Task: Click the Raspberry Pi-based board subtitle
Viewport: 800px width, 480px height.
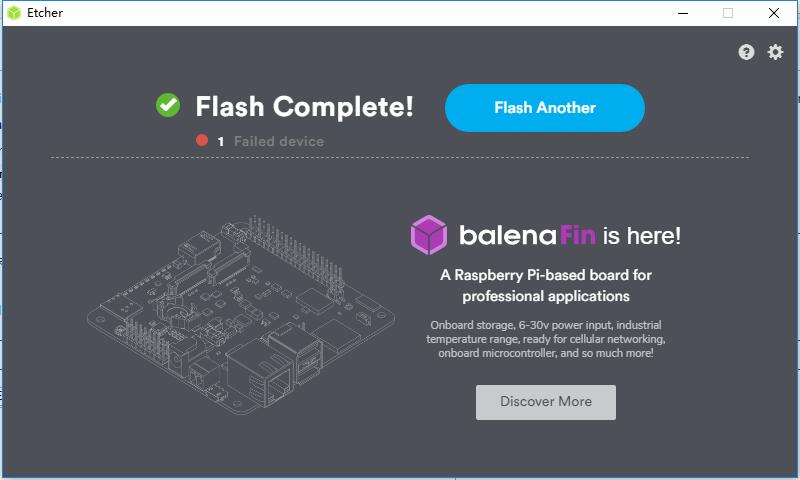Action: pos(546,285)
